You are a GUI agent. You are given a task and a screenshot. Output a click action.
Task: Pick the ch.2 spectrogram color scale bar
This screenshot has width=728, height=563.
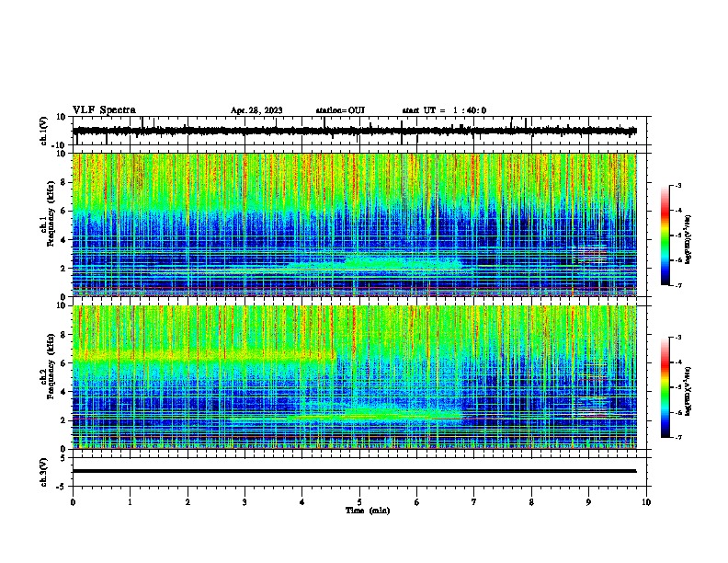pos(665,387)
